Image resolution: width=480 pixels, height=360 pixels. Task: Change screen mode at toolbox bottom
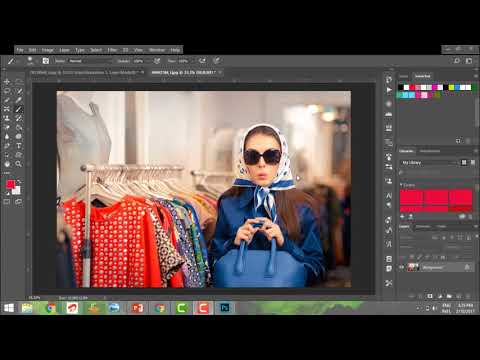pos(19,202)
